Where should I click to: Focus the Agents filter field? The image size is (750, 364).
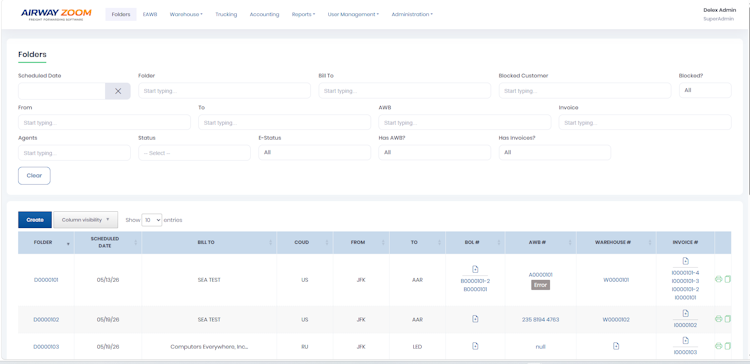coord(74,153)
